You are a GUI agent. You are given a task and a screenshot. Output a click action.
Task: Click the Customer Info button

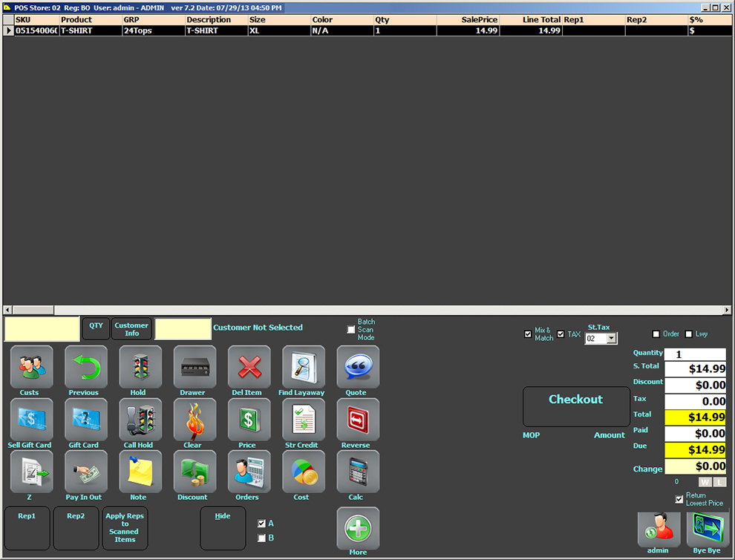[131, 329]
